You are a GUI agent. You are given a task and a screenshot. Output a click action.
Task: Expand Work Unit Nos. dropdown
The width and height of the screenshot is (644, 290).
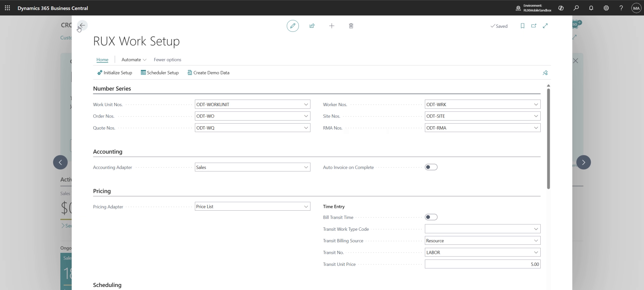306,104
